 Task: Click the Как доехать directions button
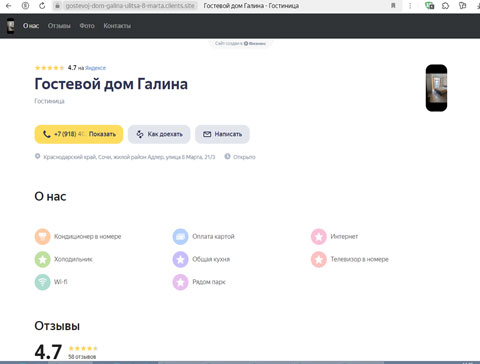[x=159, y=134]
